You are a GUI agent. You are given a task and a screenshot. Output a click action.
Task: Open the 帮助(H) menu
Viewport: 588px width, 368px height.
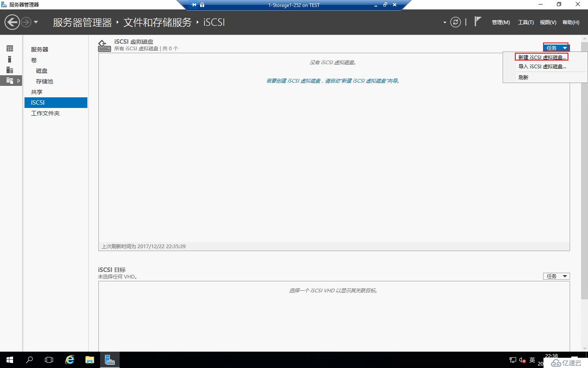(x=570, y=22)
